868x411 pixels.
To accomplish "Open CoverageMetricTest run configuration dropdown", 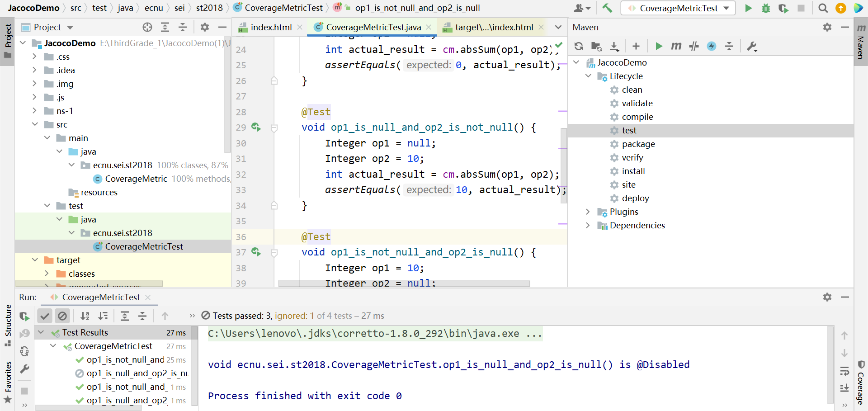I will click(x=678, y=8).
